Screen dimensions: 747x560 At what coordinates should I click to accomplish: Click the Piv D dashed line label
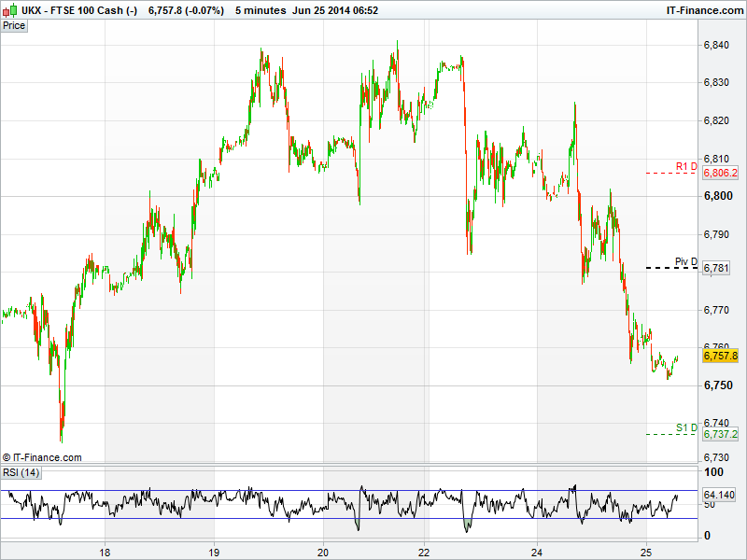685,261
